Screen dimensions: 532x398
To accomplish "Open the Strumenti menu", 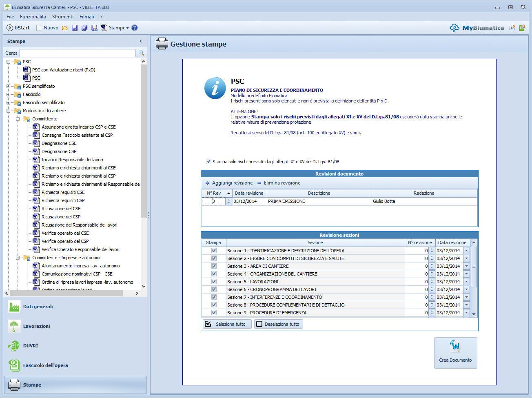I will [x=62, y=17].
